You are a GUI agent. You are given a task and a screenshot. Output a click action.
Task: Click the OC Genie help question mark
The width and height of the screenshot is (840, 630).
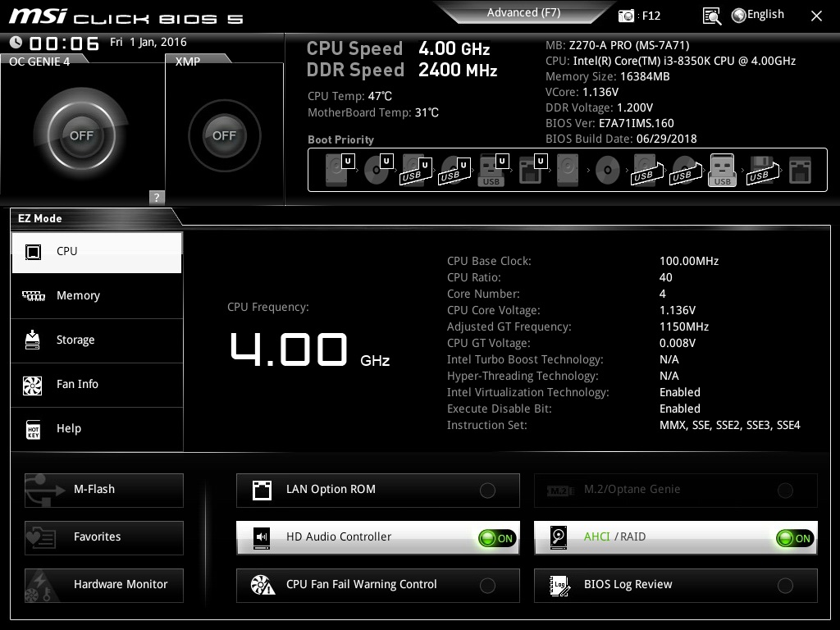[157, 197]
